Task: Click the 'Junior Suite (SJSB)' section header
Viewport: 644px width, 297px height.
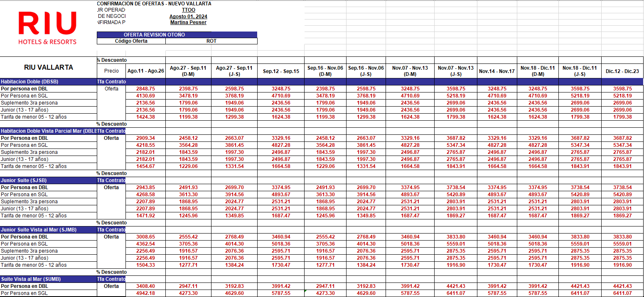Action: pyautogui.click(x=48, y=180)
